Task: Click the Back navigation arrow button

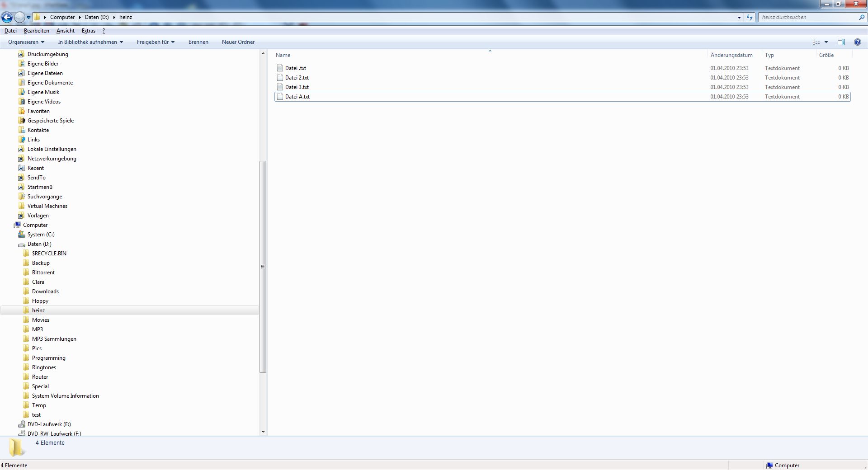Action: click(7, 18)
